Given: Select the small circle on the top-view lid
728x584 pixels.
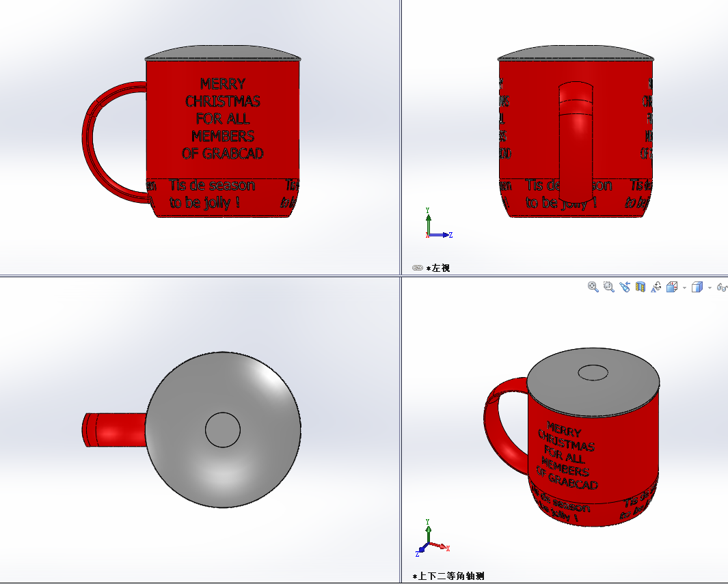Looking at the screenshot, I should [223, 430].
